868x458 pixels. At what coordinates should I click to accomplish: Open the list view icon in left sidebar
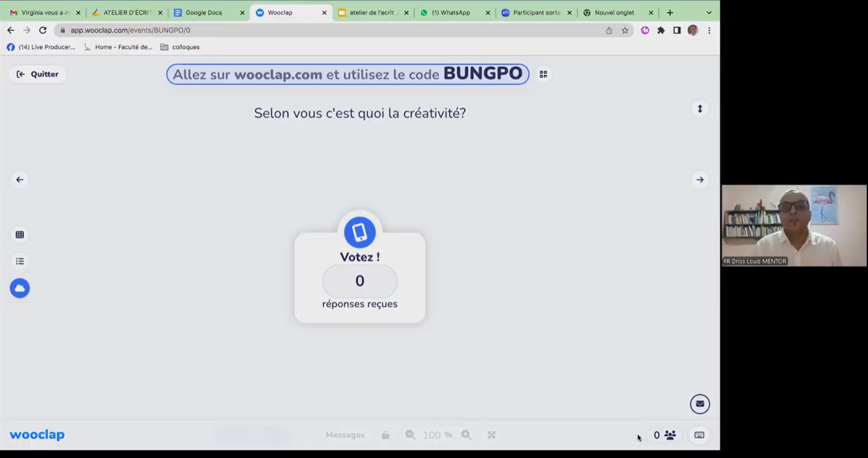point(19,262)
